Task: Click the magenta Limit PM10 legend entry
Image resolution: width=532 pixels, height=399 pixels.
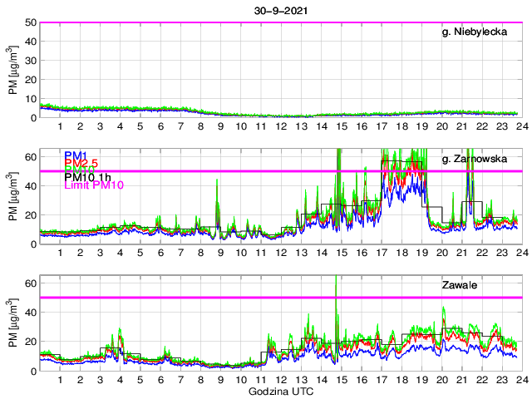Action: tap(94, 185)
